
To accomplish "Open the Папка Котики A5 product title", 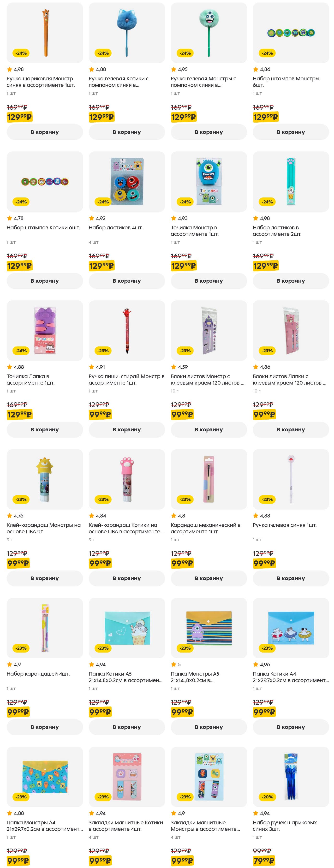I will (125, 677).
